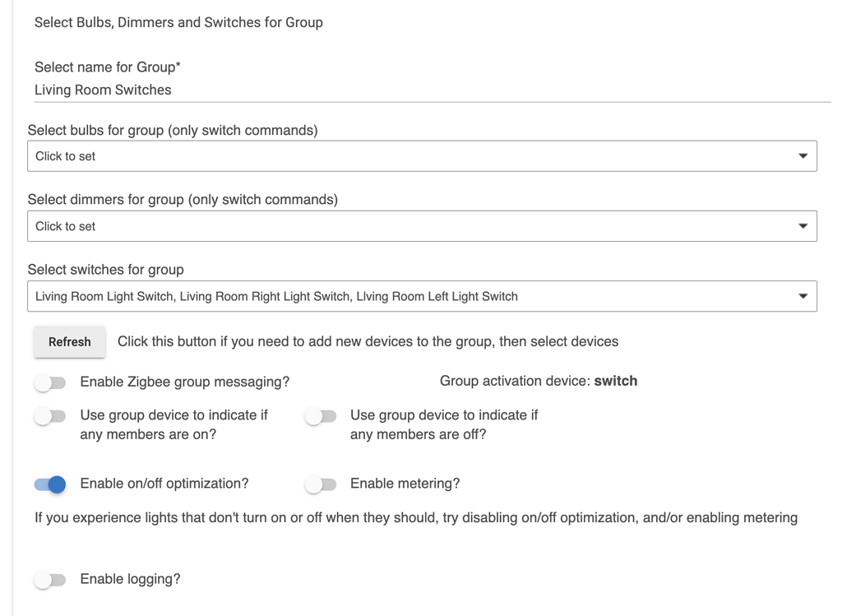Enable Zigbee group messaging
Viewport: 842px width, 616px height.
tap(50, 382)
